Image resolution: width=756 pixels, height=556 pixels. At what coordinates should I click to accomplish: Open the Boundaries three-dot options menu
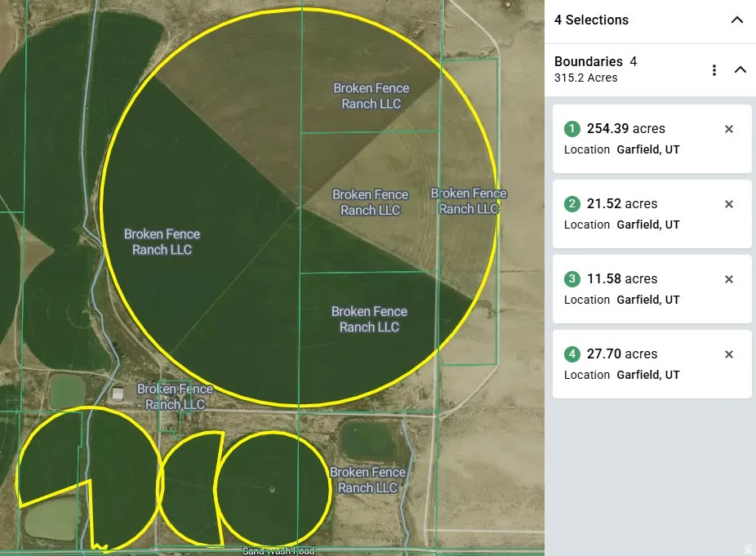(714, 70)
